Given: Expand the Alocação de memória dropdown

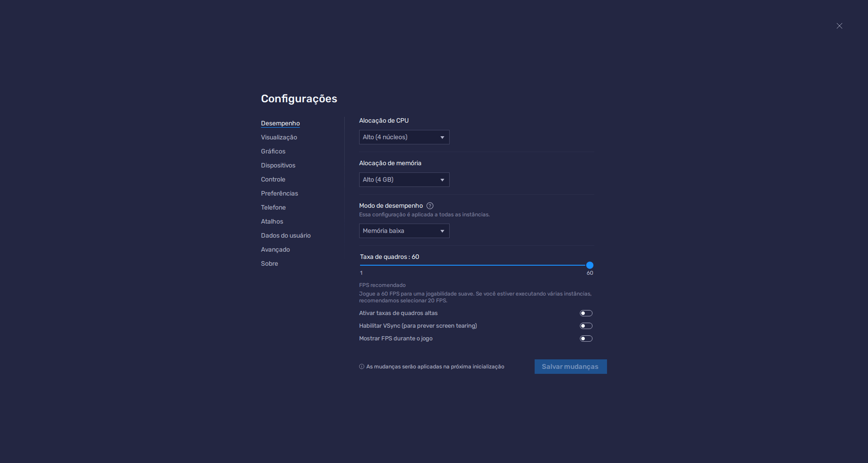Looking at the screenshot, I should 404,180.
